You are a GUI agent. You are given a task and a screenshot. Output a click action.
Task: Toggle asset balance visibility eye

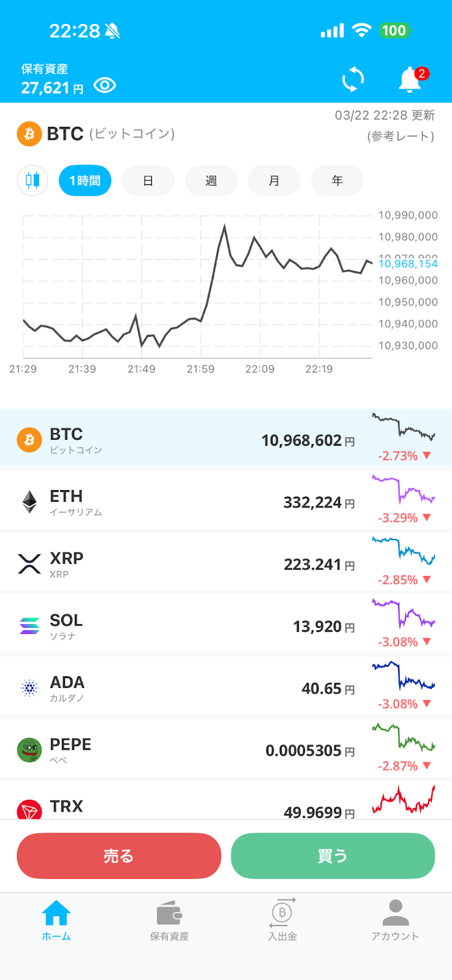tap(105, 85)
